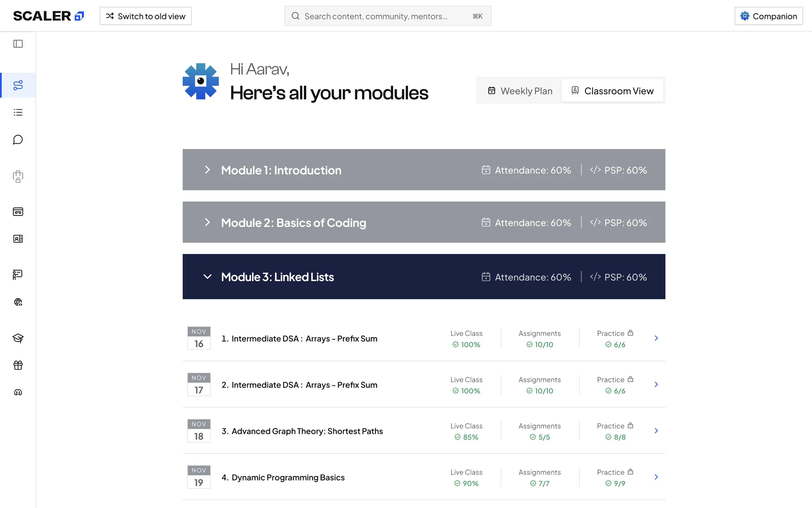
Task: Open the gift box sidebar icon
Action: click(18, 365)
